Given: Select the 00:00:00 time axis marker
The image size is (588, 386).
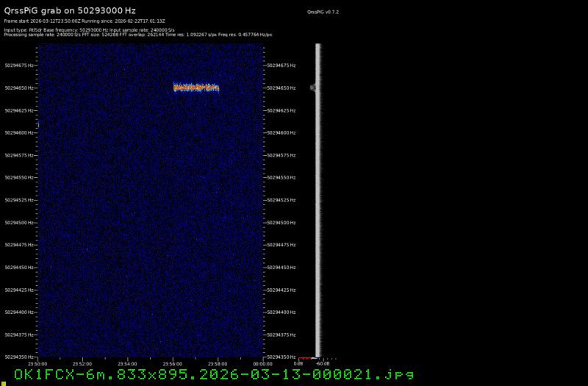Looking at the screenshot, I should pyautogui.click(x=262, y=363).
